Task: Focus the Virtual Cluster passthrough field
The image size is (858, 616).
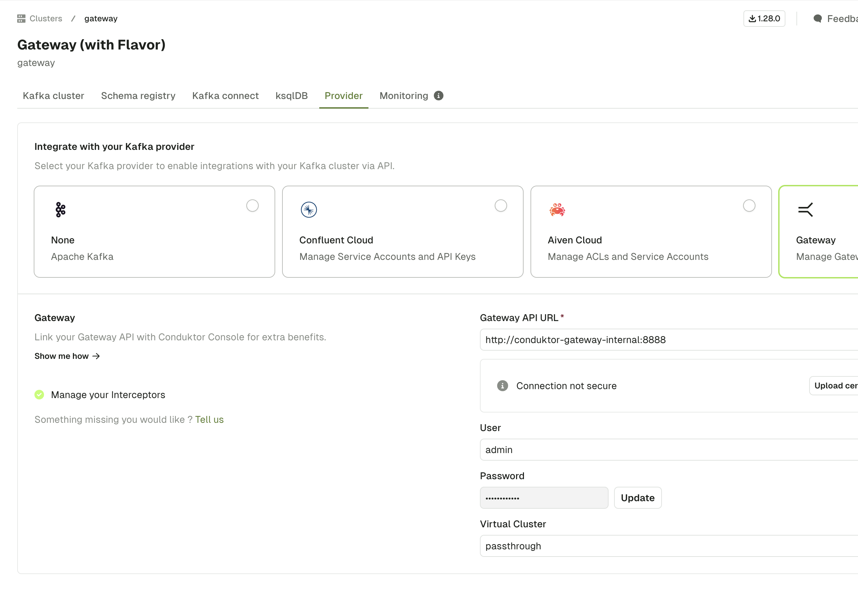Action: (x=669, y=546)
